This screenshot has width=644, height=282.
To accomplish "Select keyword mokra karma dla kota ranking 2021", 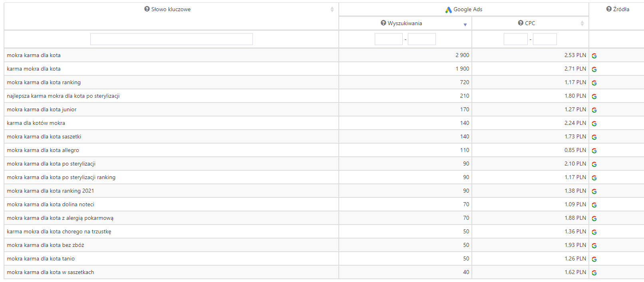I will pos(50,191).
